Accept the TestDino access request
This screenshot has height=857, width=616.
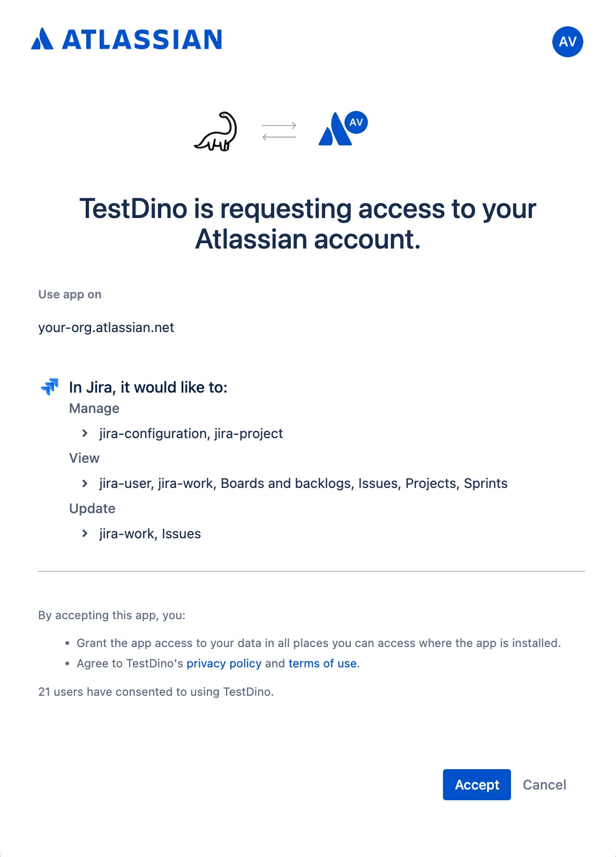[476, 784]
